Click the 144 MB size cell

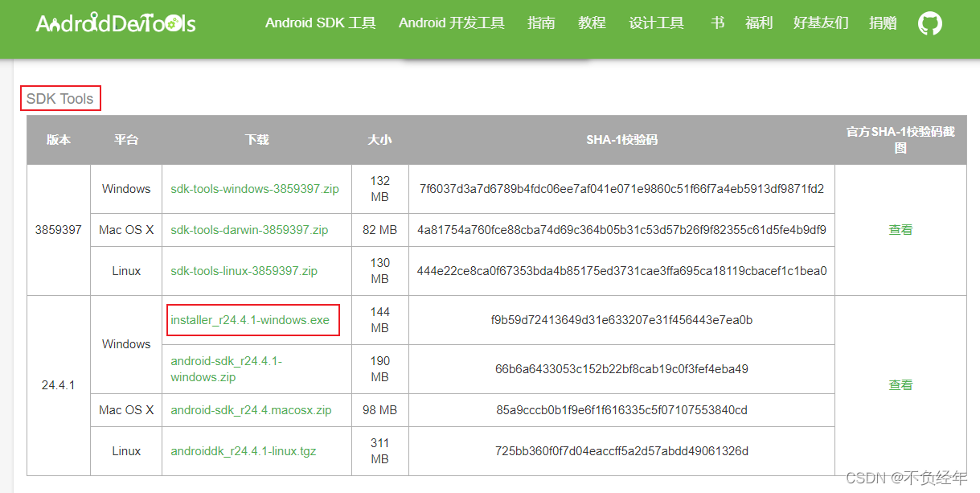click(379, 320)
